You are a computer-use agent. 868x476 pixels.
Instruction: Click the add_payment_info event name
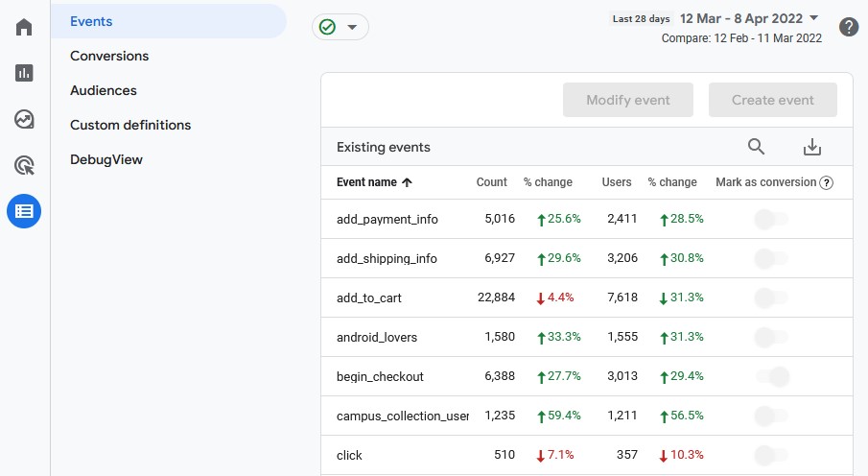coord(387,220)
